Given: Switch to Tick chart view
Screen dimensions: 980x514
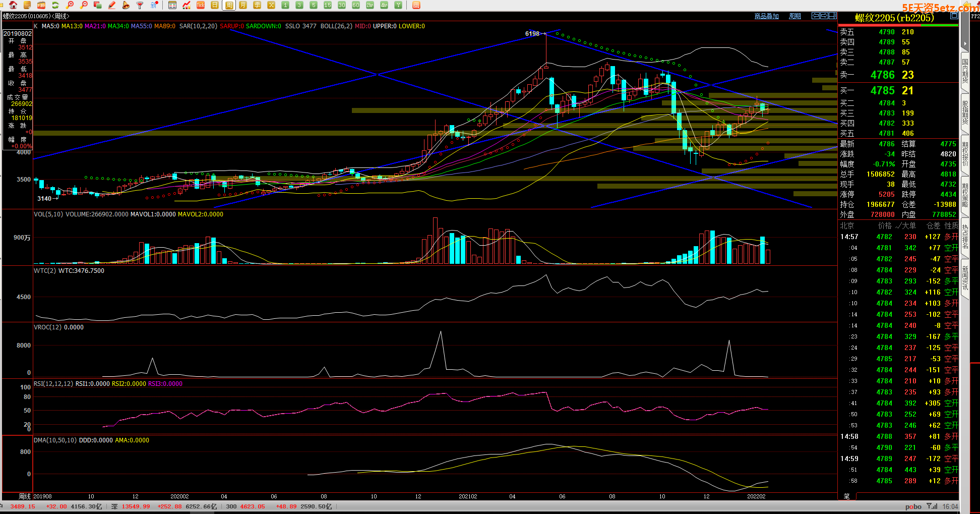Looking at the screenshot, I should tap(201, 5).
